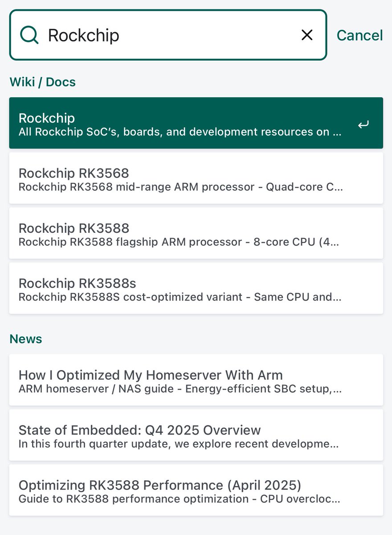Select the News section heading

pos(26,339)
